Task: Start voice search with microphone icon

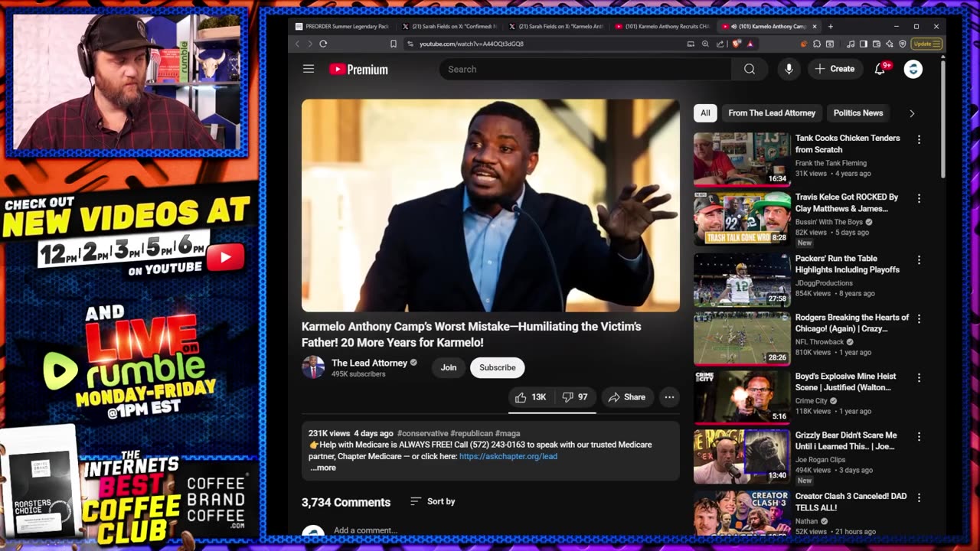Action: 789,70
